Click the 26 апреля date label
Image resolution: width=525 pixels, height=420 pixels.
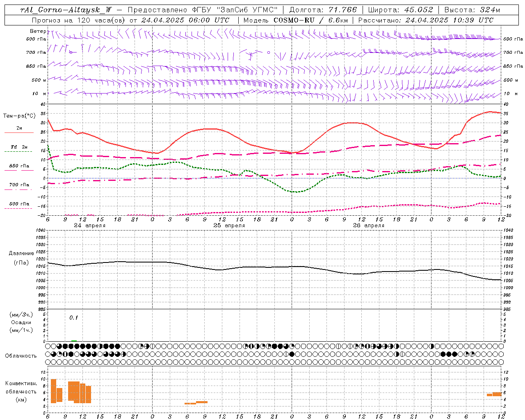(x=369, y=226)
